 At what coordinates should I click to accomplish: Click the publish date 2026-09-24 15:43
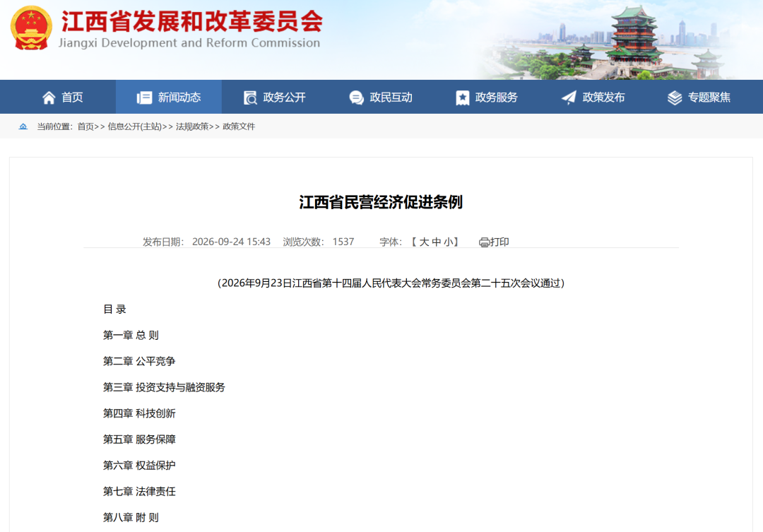231,242
